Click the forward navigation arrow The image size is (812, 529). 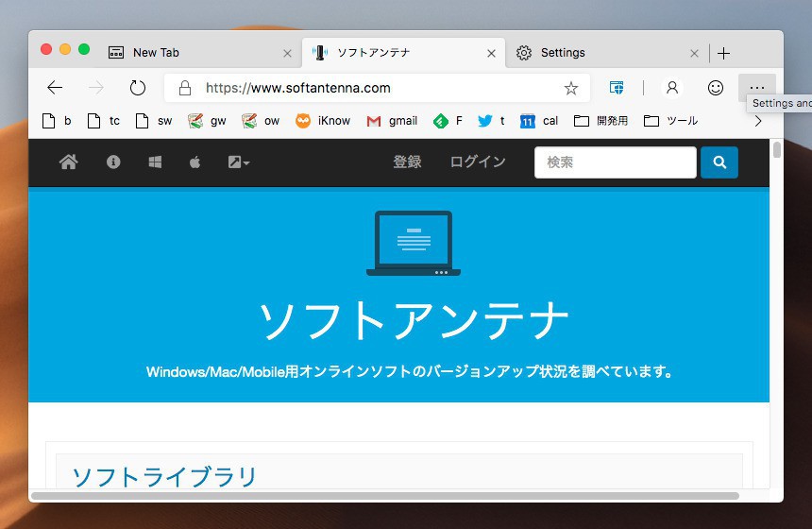click(x=96, y=88)
